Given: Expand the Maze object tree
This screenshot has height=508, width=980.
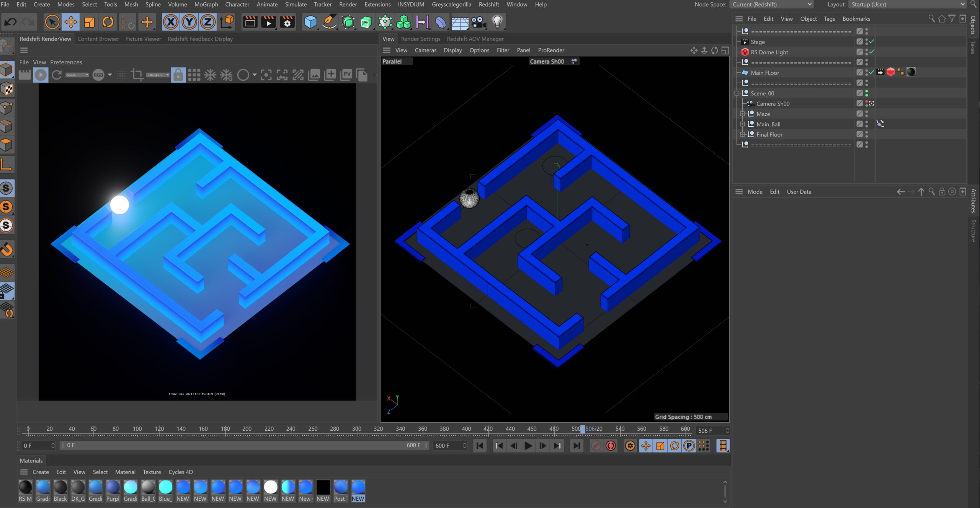Looking at the screenshot, I should (742, 114).
